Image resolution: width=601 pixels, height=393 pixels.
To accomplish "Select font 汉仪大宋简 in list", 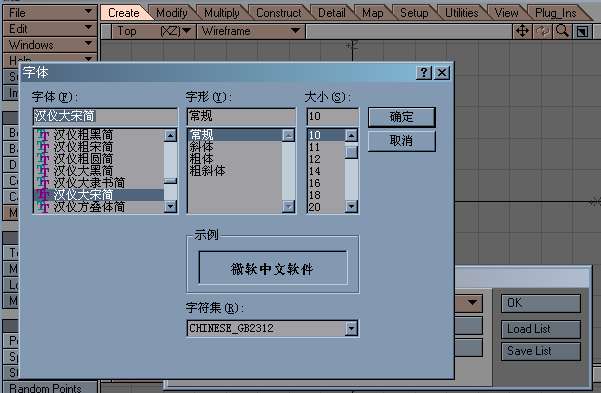I will tap(99, 195).
